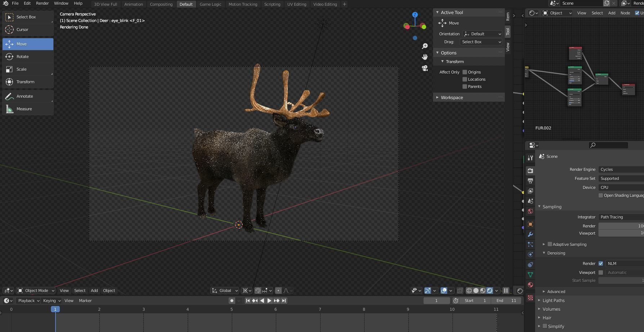Open the Render properties tab
Image resolution: width=644 pixels, height=332 pixels.
(530, 171)
